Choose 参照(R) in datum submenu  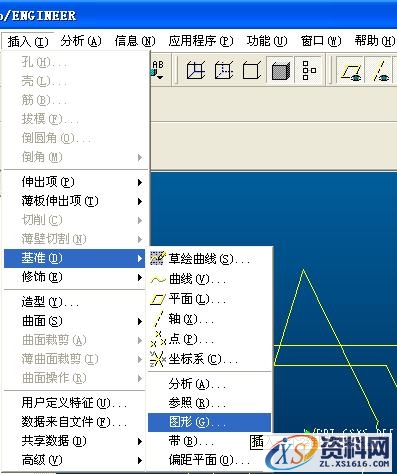click(x=210, y=403)
